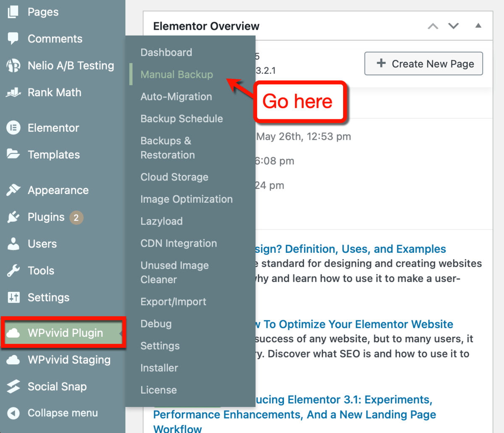504x433 pixels.
Task: Select Image Optimization in submenu
Action: 186,199
